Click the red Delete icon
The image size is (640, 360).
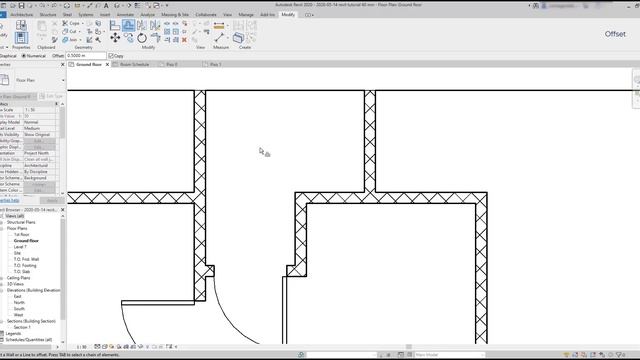184,40
